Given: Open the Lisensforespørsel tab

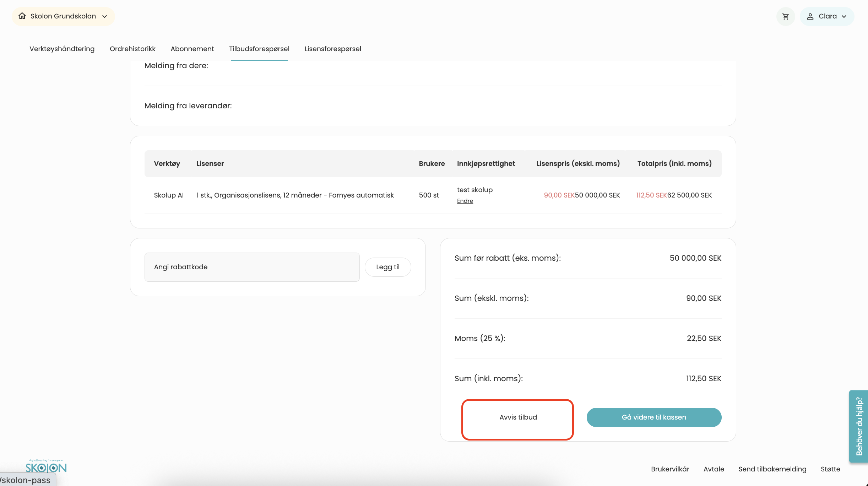Looking at the screenshot, I should tap(332, 49).
